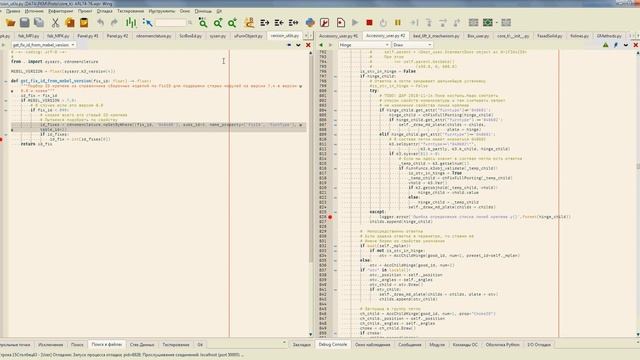Image resolution: width=640 pixels, height=360 pixels.
Task: Undo the last edit
Action: [100, 22]
